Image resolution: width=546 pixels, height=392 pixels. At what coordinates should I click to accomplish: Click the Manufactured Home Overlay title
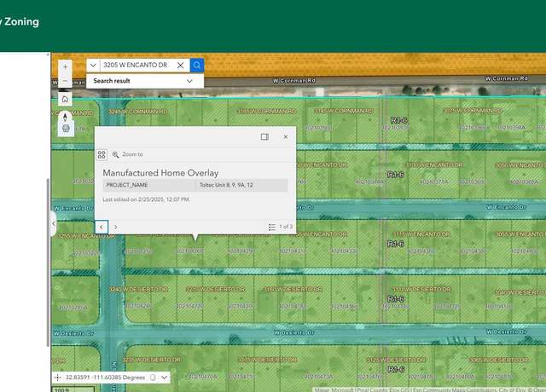pyautogui.click(x=160, y=173)
